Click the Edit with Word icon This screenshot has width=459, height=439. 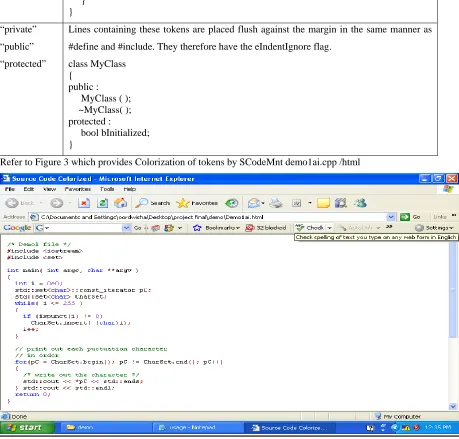coord(297,203)
